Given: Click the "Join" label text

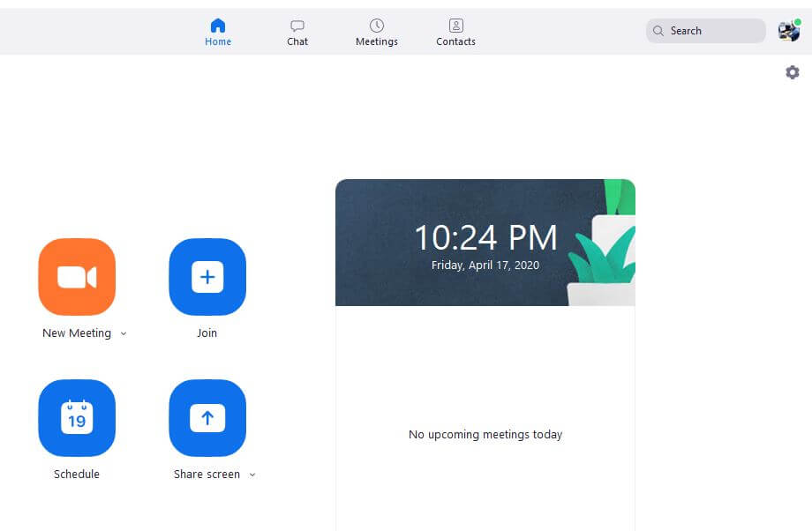Looking at the screenshot, I should point(207,333).
